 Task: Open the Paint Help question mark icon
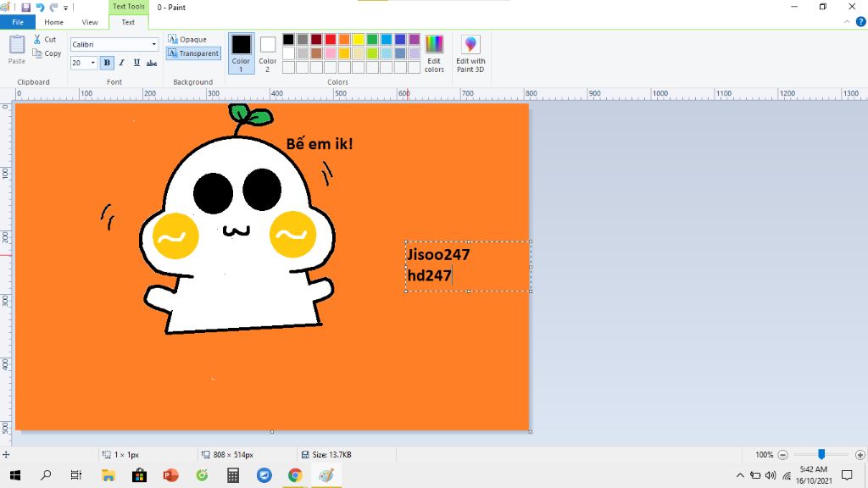860,21
